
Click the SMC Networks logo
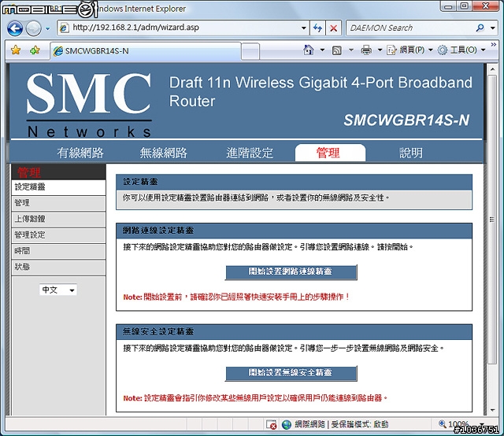(x=89, y=105)
